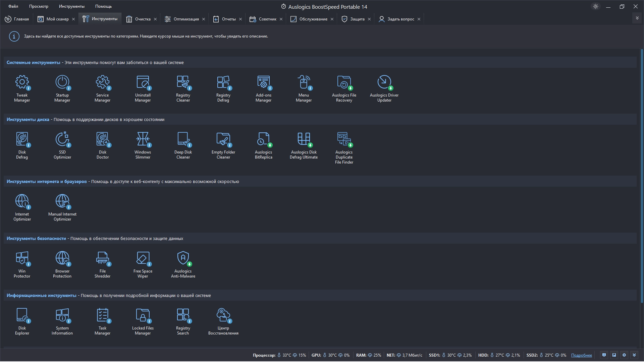Switch to the Оптимизация tab
The width and height of the screenshot is (644, 362).
pos(186,19)
